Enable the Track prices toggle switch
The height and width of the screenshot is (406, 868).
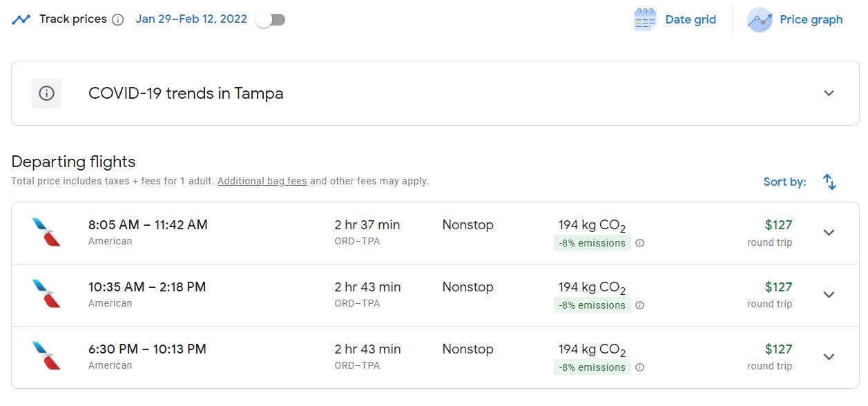pos(270,19)
